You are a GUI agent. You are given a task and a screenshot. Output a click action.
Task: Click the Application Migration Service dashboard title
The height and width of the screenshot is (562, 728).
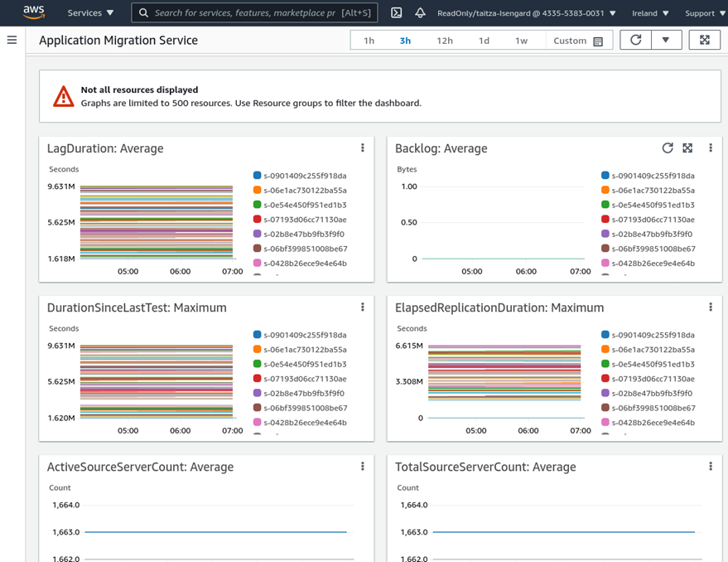pyautogui.click(x=118, y=41)
